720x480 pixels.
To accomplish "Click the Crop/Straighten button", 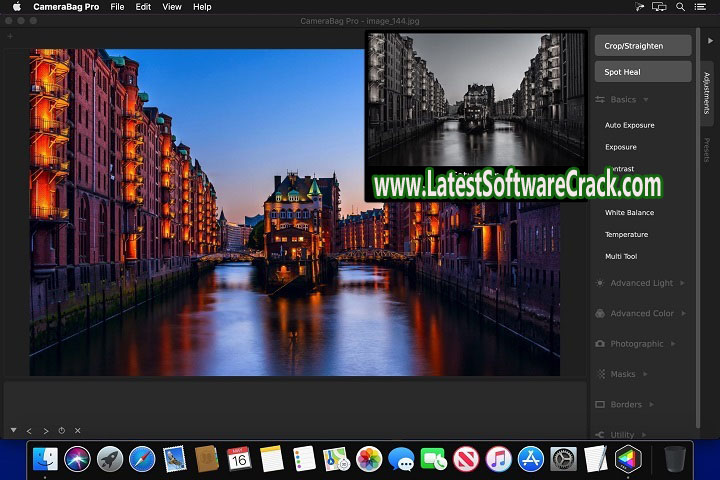I will pos(643,45).
